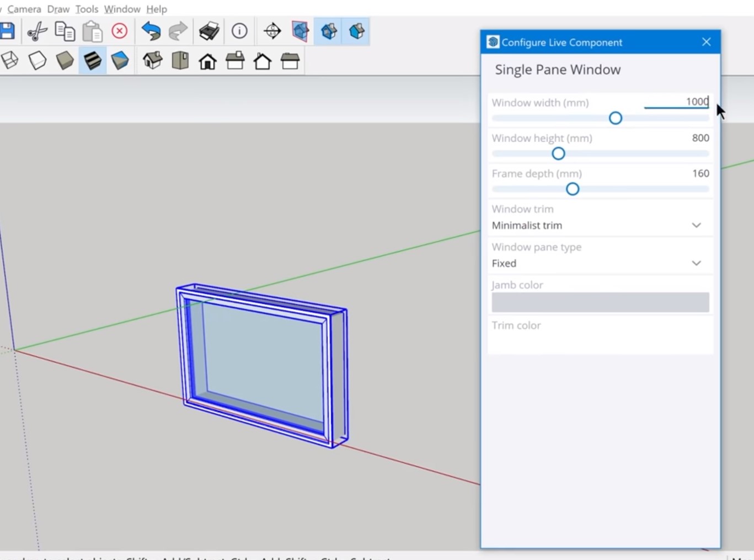
Task: Switch to Hidden Line face style
Action: [38, 60]
